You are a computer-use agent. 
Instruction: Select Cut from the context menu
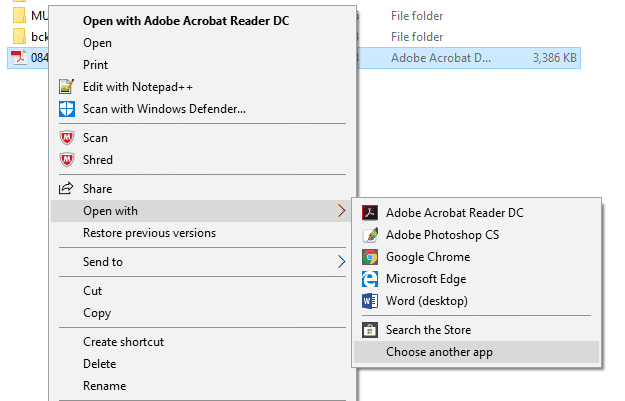[93, 291]
